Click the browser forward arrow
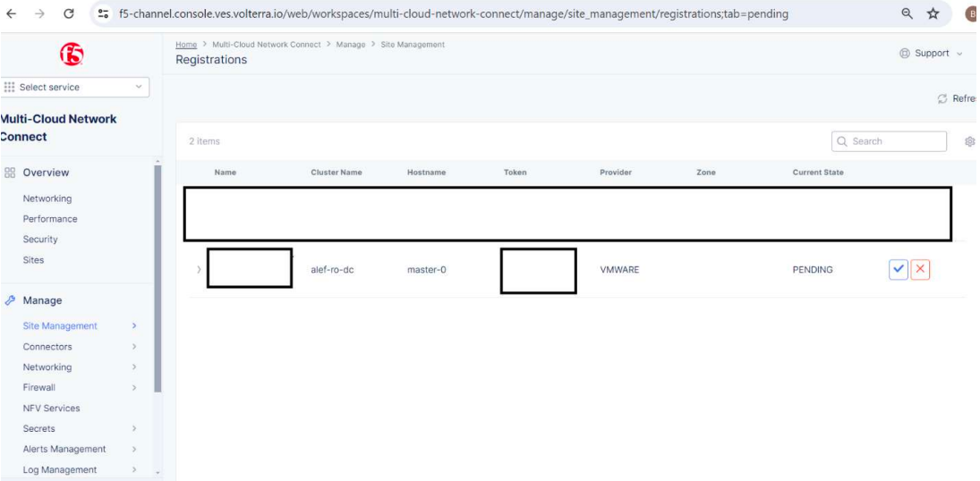This screenshot has height=481, width=980. pos(39,13)
